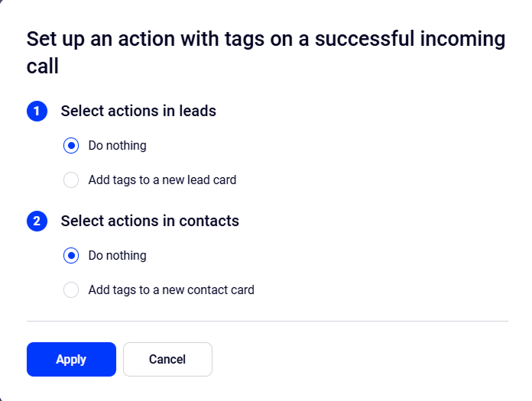
Task: Click the Select actions in leads heading
Action: click(x=138, y=112)
